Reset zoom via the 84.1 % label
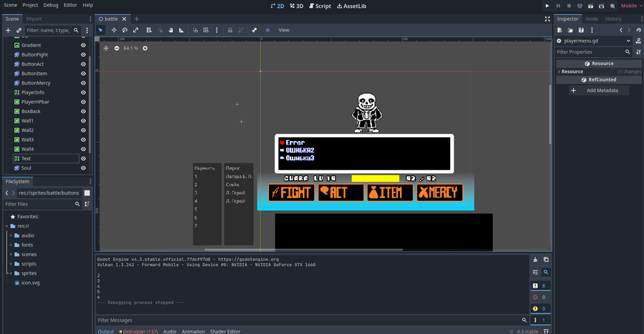The image size is (644, 334). pyautogui.click(x=131, y=48)
